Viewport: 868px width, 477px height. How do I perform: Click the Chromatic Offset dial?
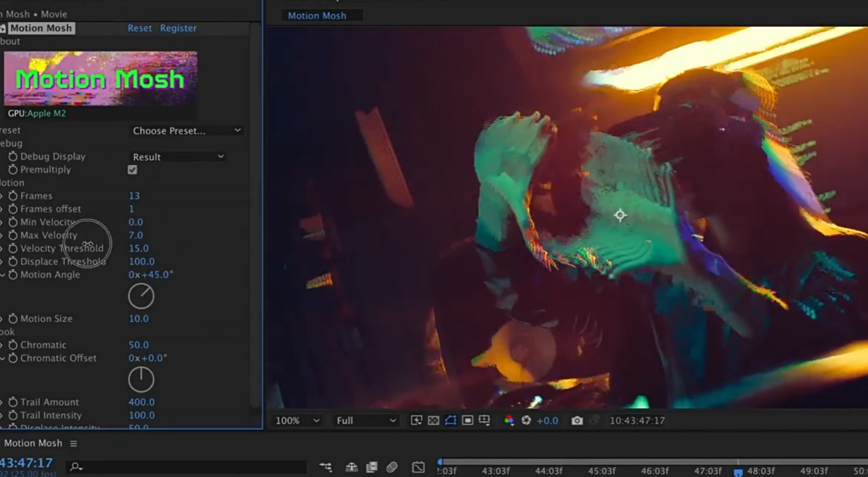tap(141, 380)
